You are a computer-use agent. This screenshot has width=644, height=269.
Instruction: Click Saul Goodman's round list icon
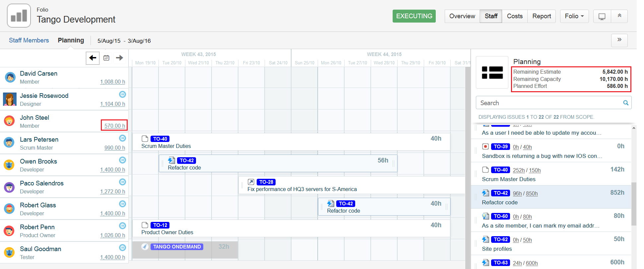pyautogui.click(x=122, y=248)
